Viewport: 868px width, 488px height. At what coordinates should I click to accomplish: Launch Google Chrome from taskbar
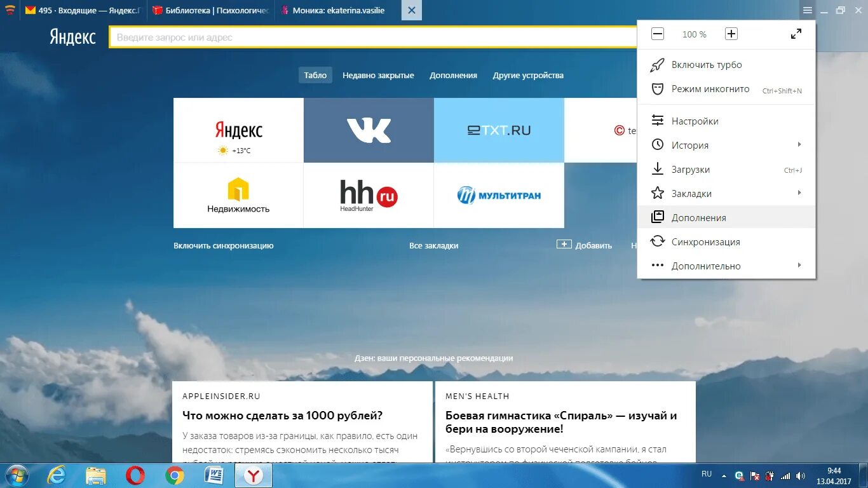coord(175,475)
